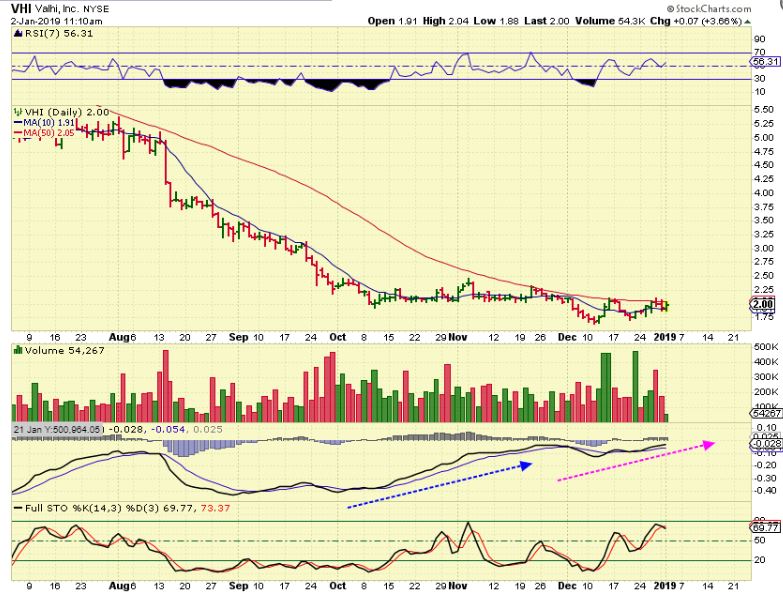
Task: Click the volume bars icon beside Volume 54,267
Action: tap(18, 350)
